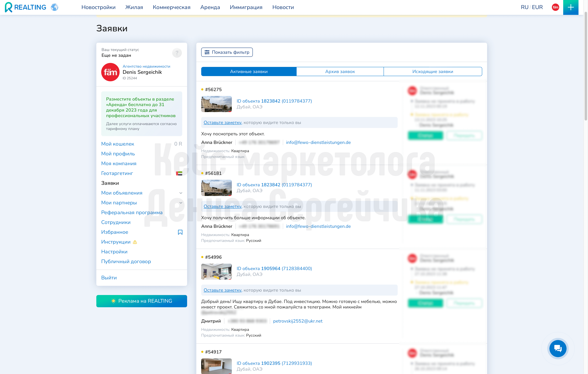Open the RU / EUR language currency selector
The height and width of the screenshot is (374, 588).
[532, 7]
